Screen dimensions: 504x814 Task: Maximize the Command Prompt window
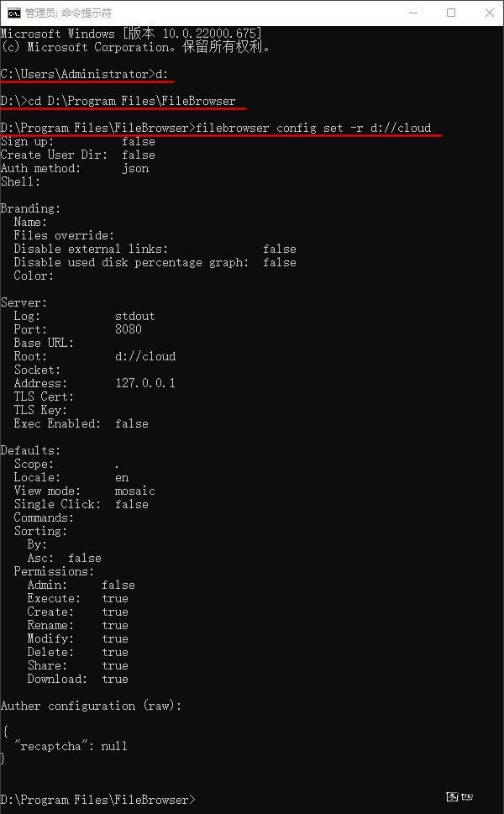451,13
